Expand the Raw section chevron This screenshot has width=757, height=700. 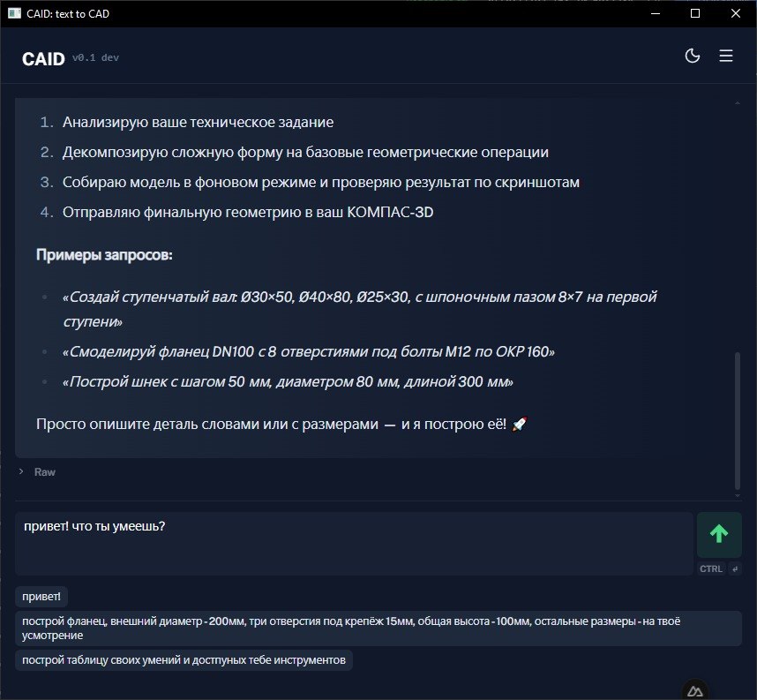[21, 471]
